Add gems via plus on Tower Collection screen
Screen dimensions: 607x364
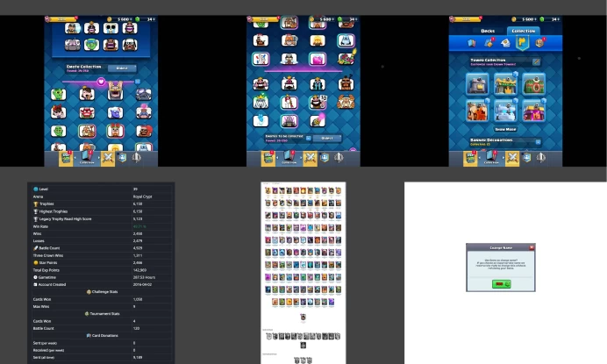558,19
